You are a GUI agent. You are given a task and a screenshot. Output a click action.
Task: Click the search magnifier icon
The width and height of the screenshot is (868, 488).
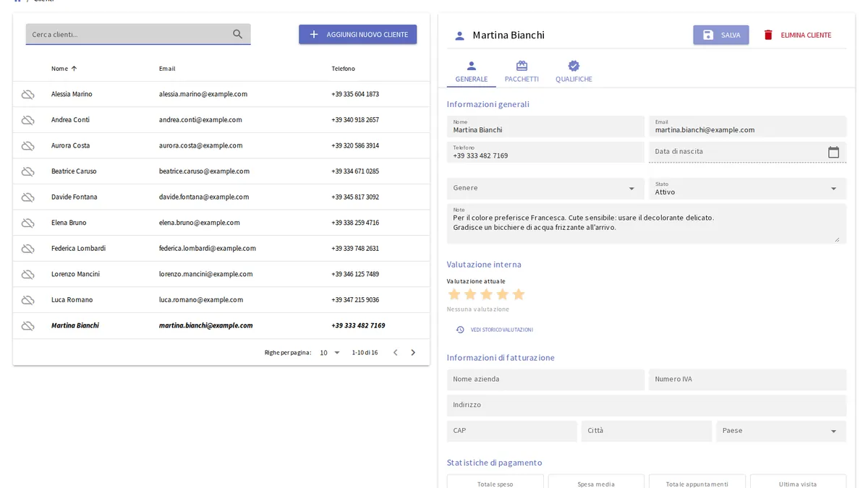[237, 34]
